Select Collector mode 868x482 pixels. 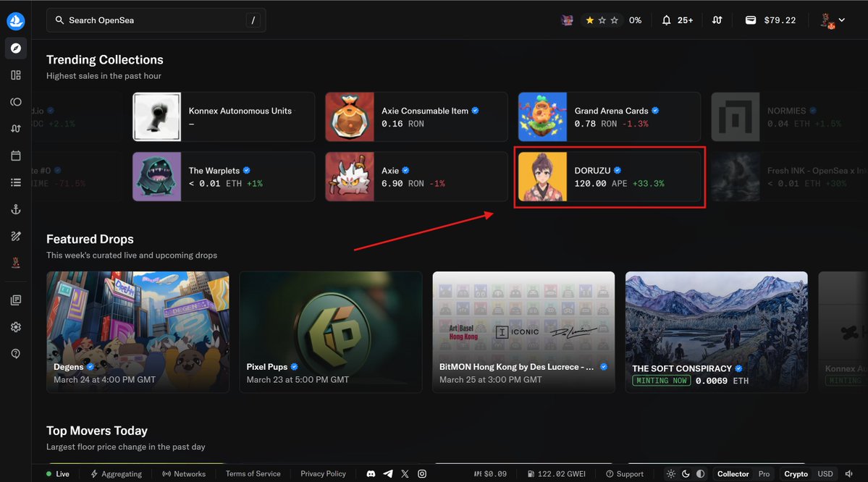pos(733,474)
